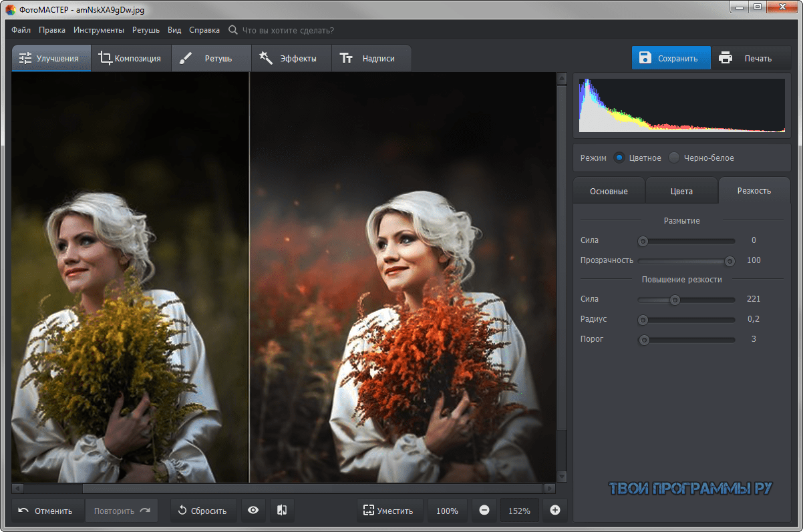Click the 152% zoom value field
This screenshot has width=803, height=532.
519,511
